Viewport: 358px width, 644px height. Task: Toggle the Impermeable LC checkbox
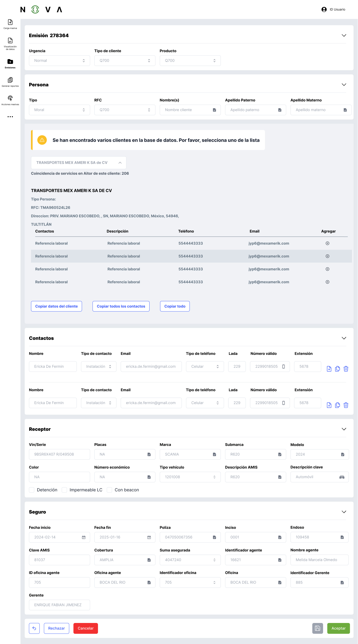64,490
